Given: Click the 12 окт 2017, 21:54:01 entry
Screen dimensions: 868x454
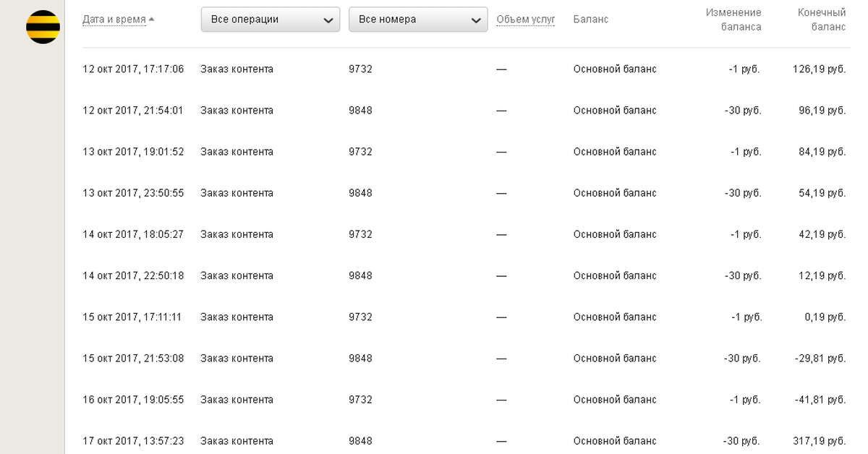Looking at the screenshot, I should point(133,111).
